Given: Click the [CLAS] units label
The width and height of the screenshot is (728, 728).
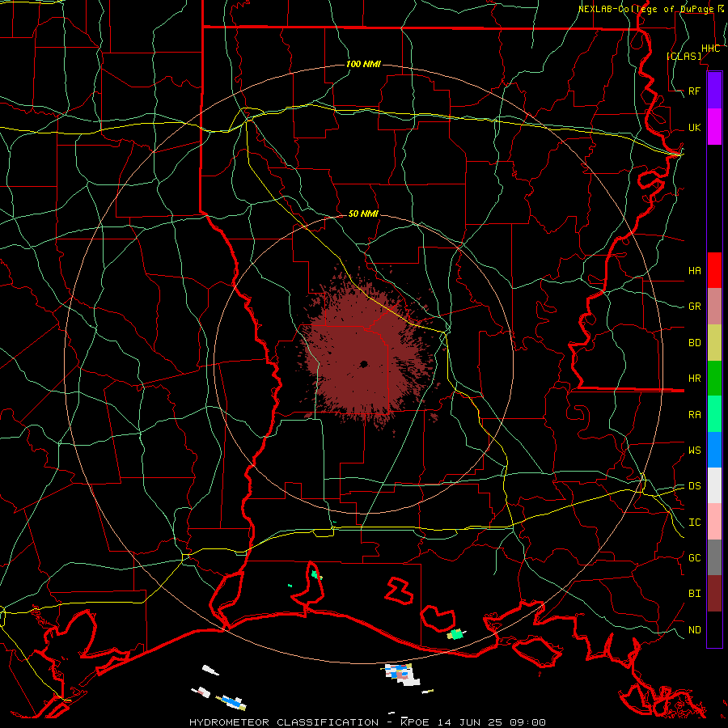Looking at the screenshot, I should pyautogui.click(x=684, y=56).
